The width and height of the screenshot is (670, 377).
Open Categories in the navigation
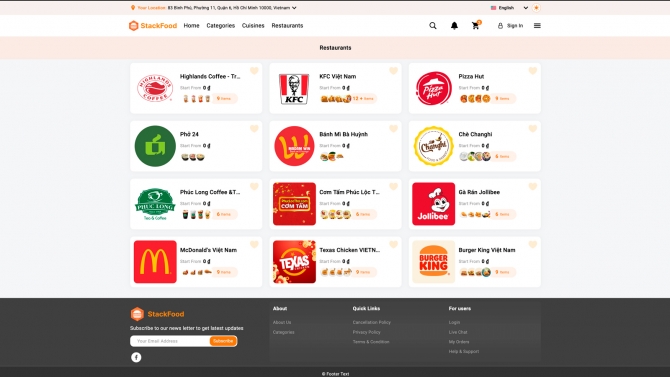pos(220,26)
